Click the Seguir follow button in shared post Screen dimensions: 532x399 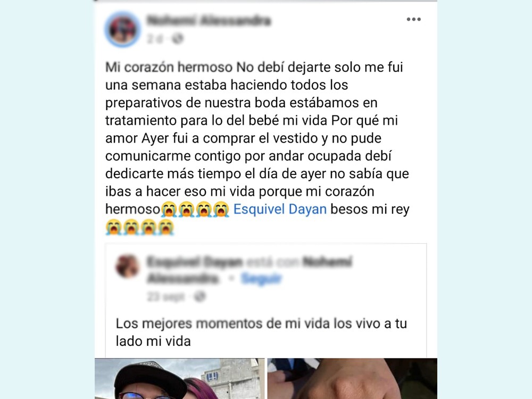(x=261, y=279)
